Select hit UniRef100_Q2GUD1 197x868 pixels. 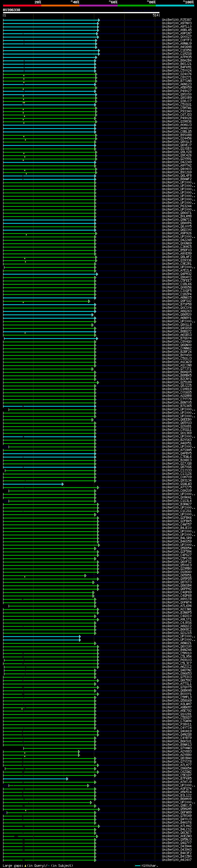pos(177,426)
